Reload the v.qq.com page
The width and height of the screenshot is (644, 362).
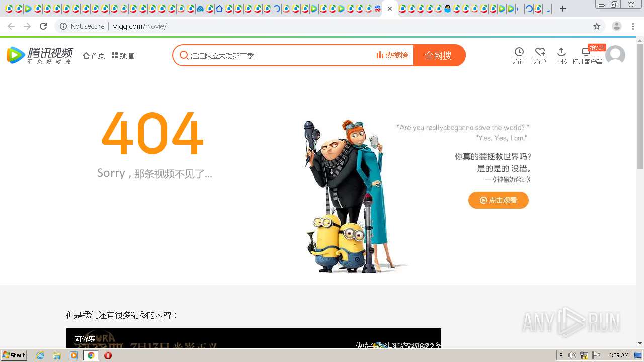(43, 26)
